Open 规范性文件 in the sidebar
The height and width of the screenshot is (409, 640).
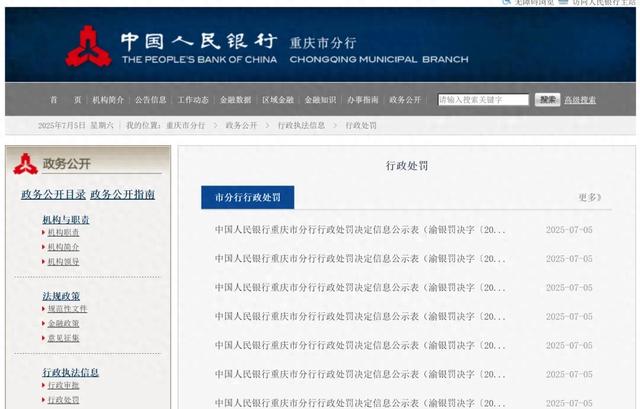(67, 309)
